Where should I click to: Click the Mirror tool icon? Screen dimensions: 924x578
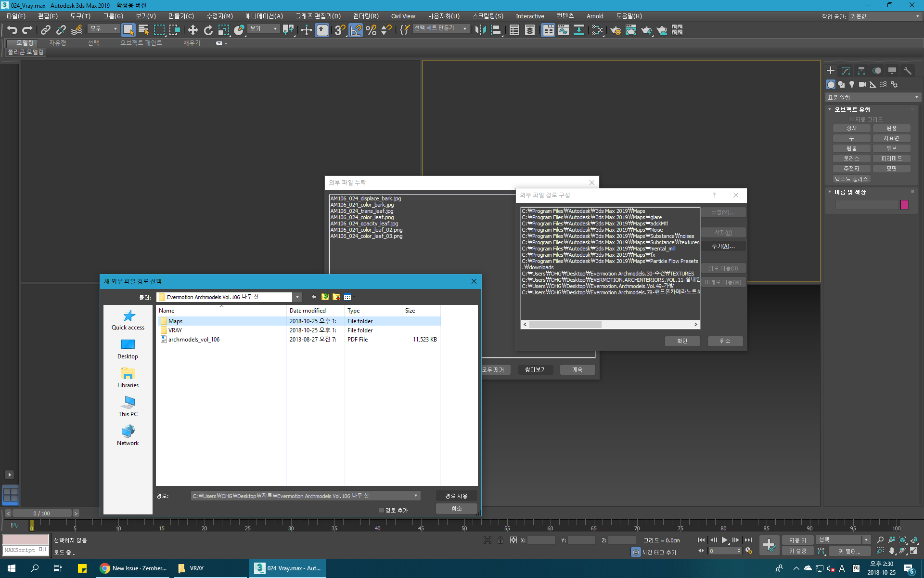click(x=480, y=30)
